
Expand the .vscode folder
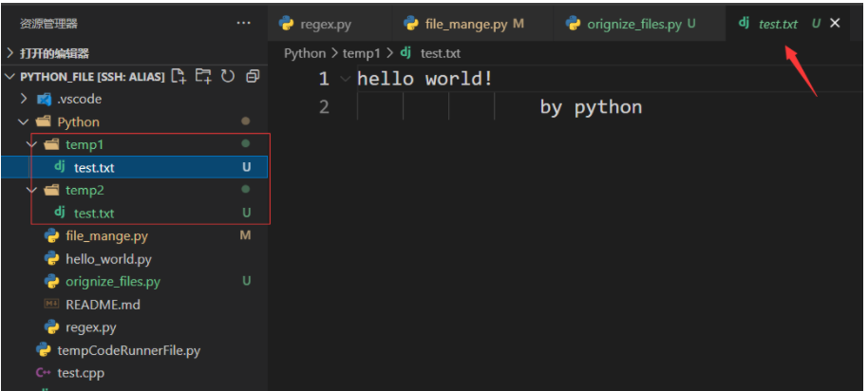[25, 99]
